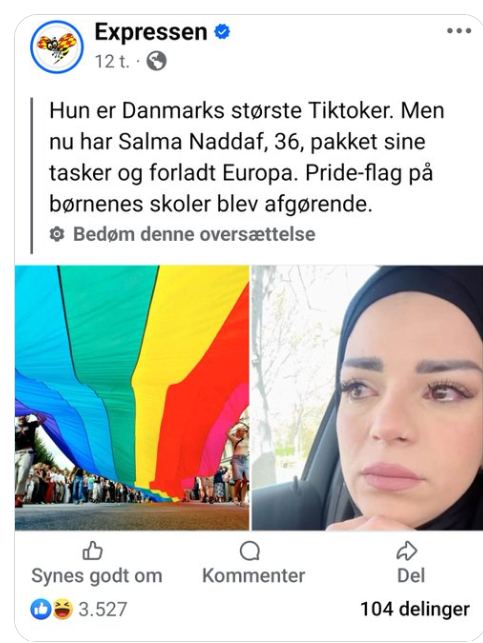483x643 pixels.
Task: Click the blue verified badge
Action: coord(222,32)
